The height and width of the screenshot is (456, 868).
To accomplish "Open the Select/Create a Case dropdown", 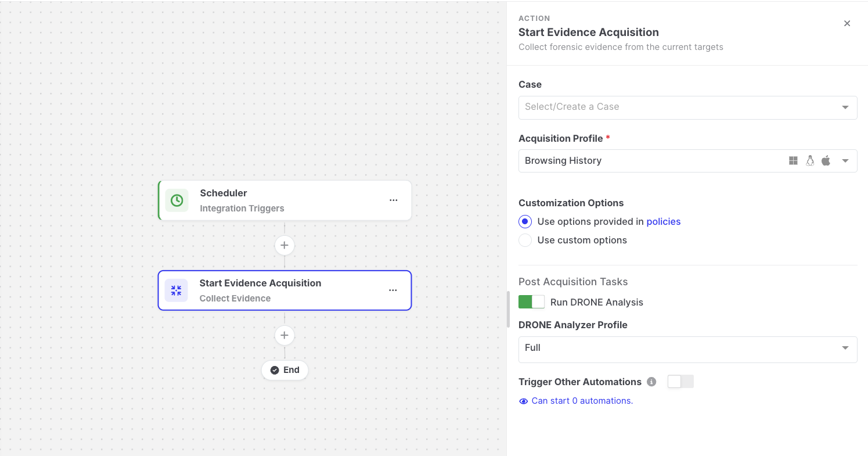I will click(x=687, y=107).
